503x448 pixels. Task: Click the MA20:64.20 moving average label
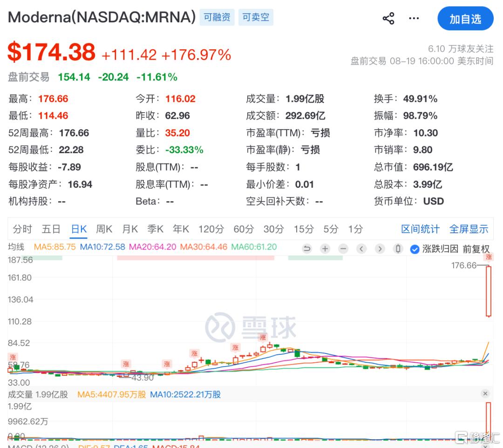[x=152, y=247]
